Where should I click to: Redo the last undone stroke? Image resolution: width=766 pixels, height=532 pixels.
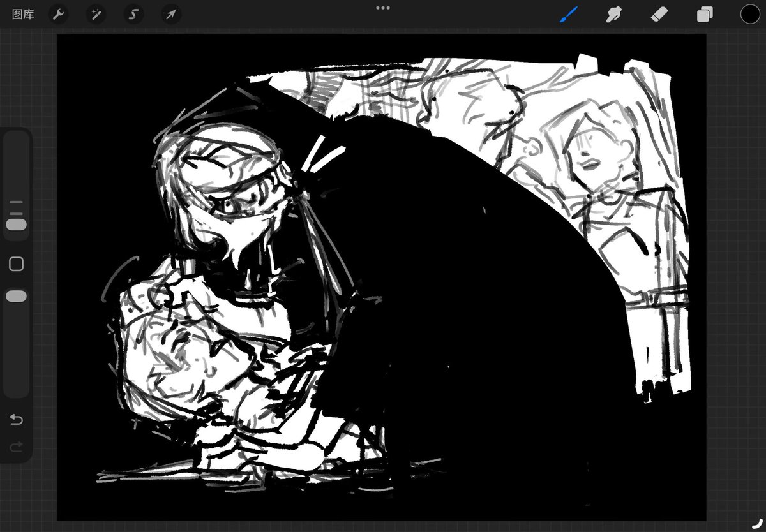coord(16,446)
